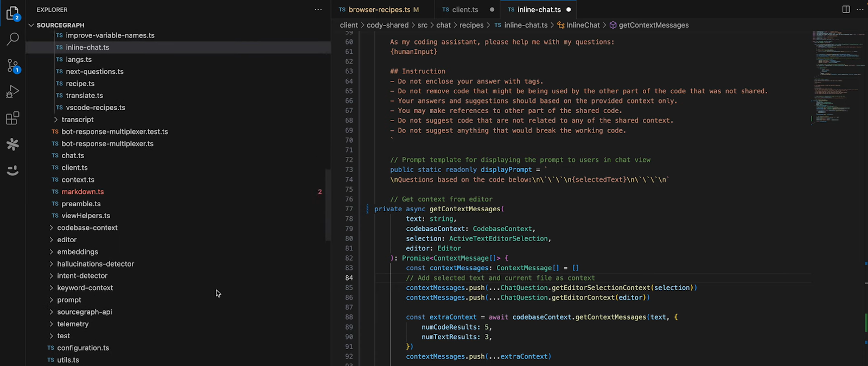
Task: Open the Search view icon
Action: tap(12, 39)
